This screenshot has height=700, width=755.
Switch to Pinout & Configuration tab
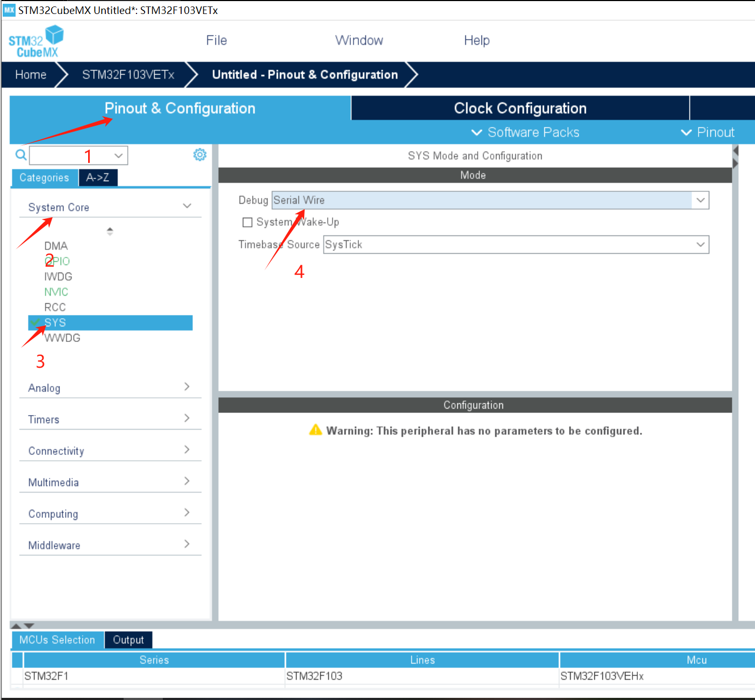coord(180,108)
